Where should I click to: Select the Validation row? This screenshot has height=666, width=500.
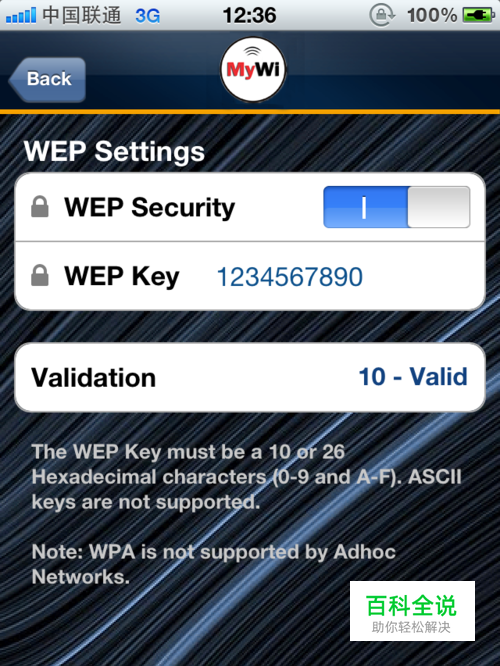(250, 377)
